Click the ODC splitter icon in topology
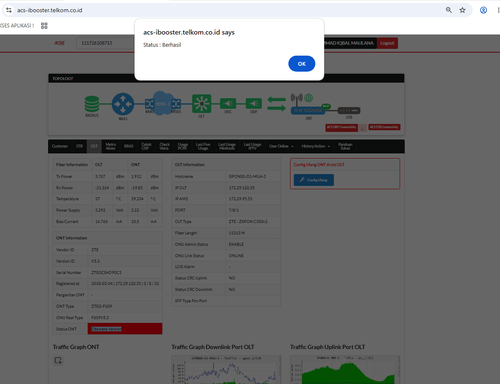The width and height of the screenshot is (500, 384). (x=228, y=104)
